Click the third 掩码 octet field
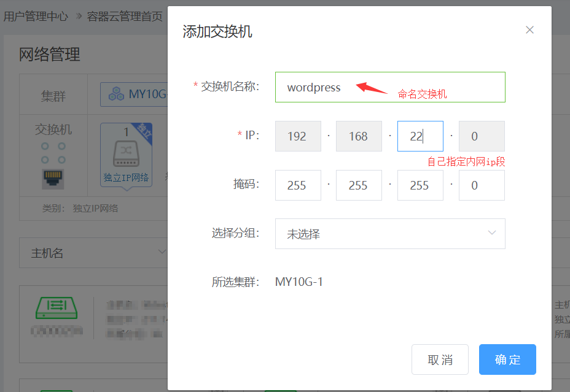570x392 pixels. pos(420,185)
